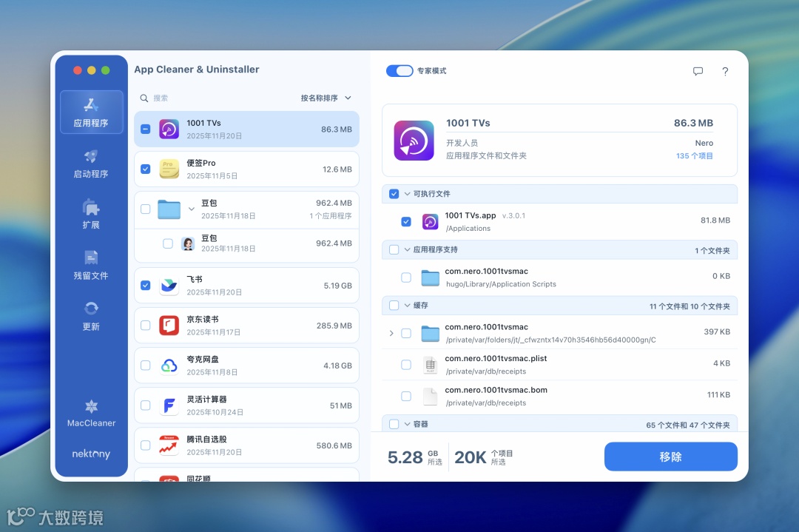Open the 应用程序 sidebar section

click(x=91, y=112)
